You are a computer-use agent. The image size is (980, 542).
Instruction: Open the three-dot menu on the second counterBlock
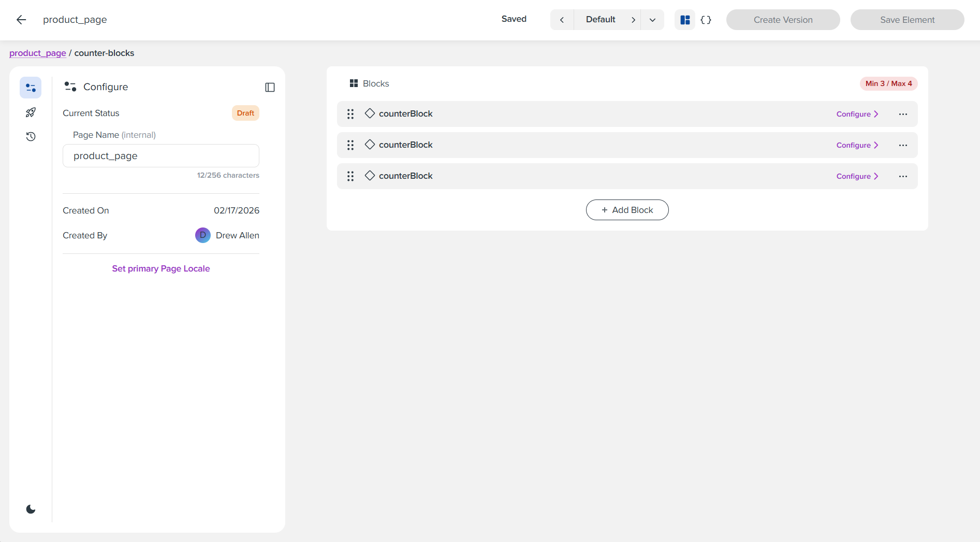(x=903, y=145)
